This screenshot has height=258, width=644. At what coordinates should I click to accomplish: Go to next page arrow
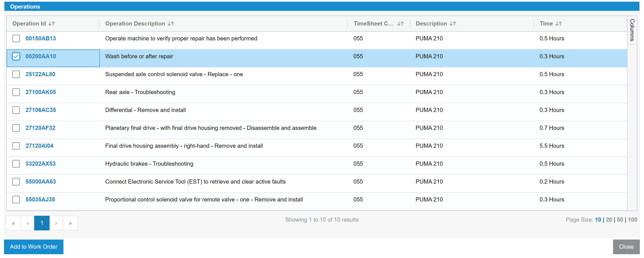point(56,223)
